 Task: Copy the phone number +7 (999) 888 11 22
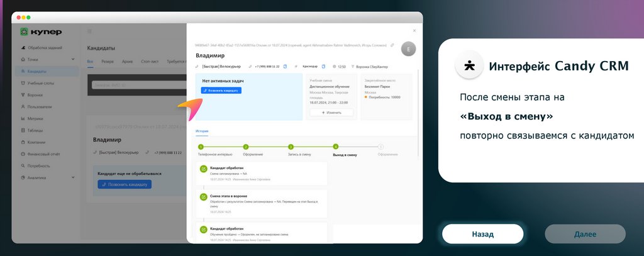click(285, 67)
